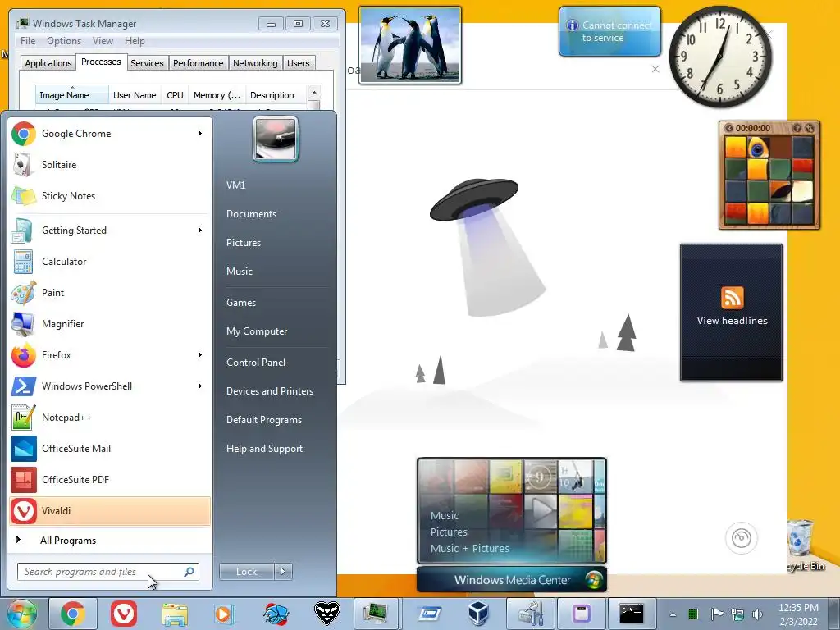This screenshot has width=840, height=630.
Task: Open Windows Media Player taskbar icon
Action: [x=225, y=614]
